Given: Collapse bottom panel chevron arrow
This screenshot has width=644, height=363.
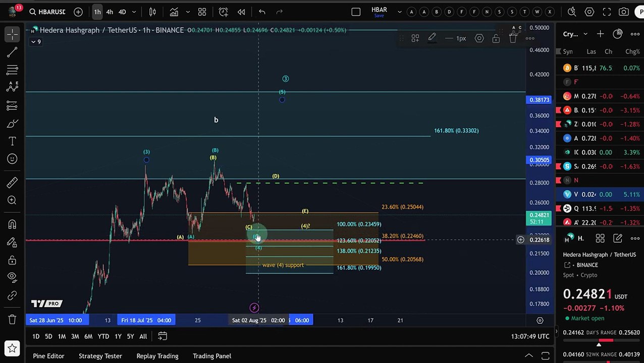Looking at the screenshot, I should click(x=529, y=356).
